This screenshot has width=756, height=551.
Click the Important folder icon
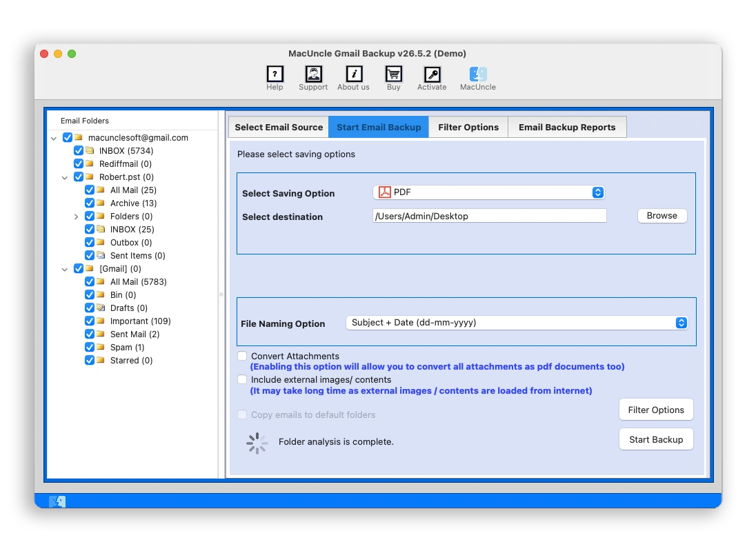pyautogui.click(x=101, y=321)
